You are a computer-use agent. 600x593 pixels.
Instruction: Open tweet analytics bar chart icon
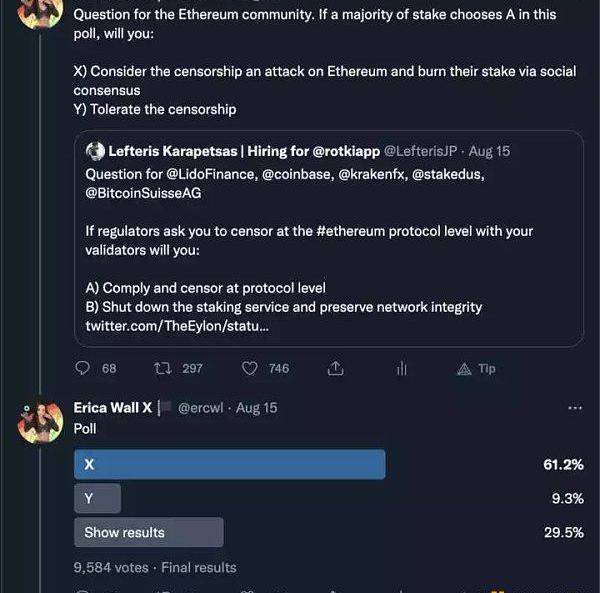coord(402,368)
